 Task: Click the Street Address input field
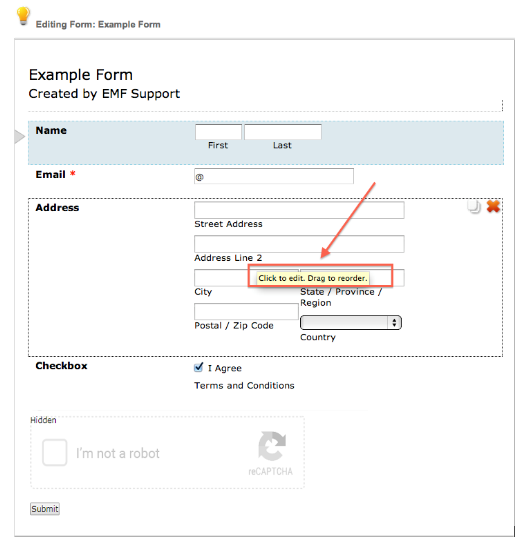tap(299, 210)
